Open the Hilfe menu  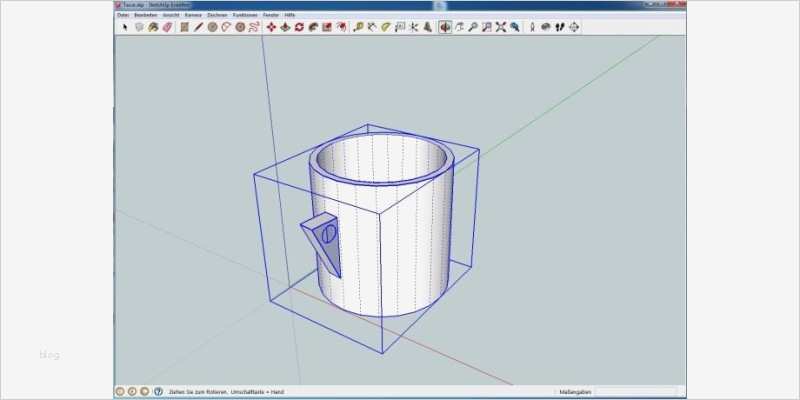click(289, 15)
